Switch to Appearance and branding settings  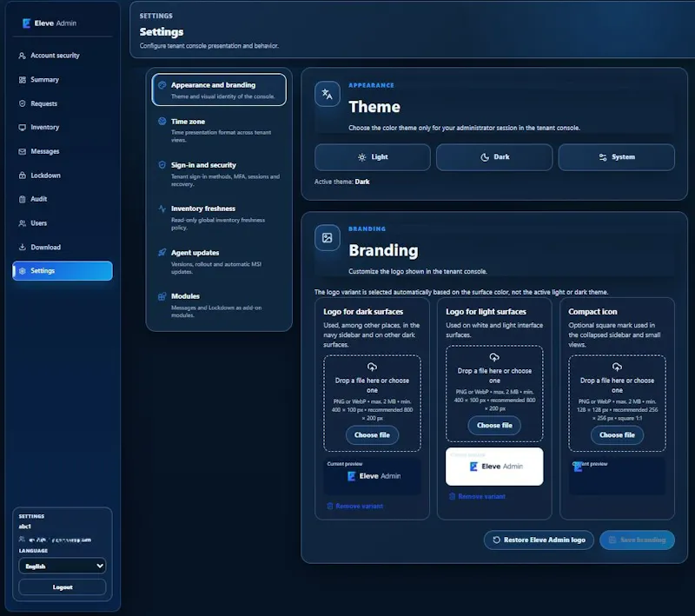click(219, 89)
